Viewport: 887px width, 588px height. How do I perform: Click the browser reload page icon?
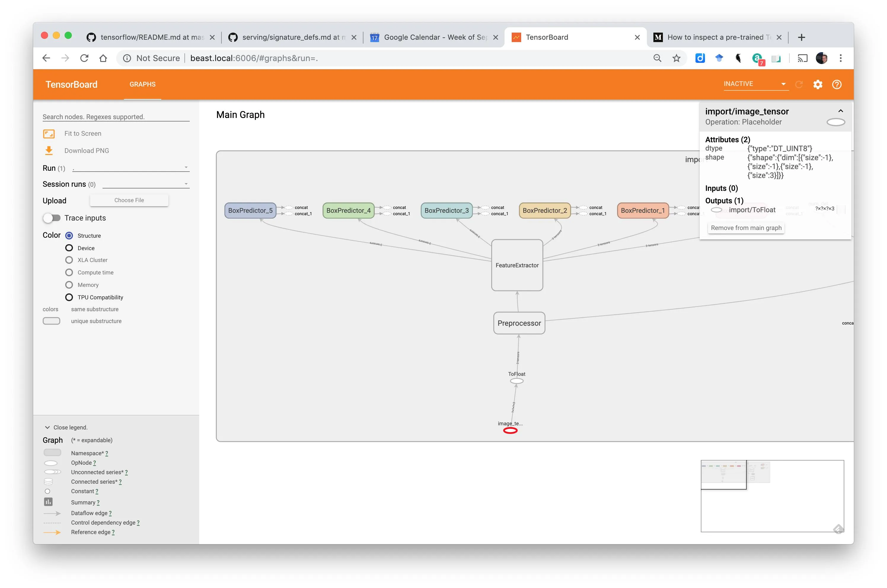click(84, 58)
